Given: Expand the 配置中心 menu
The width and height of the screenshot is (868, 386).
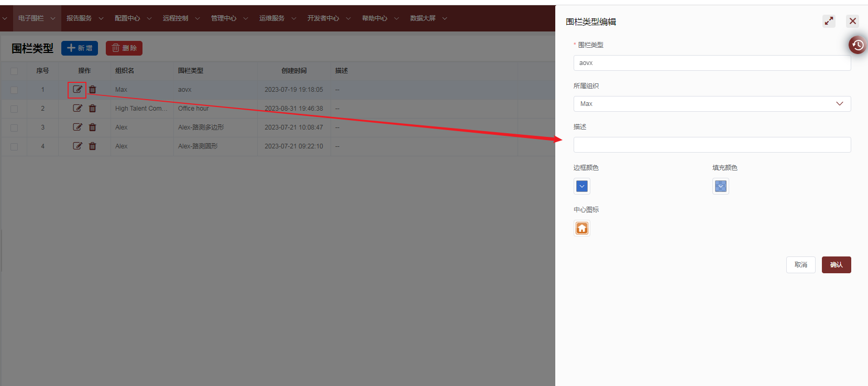Looking at the screenshot, I should click(x=133, y=18).
